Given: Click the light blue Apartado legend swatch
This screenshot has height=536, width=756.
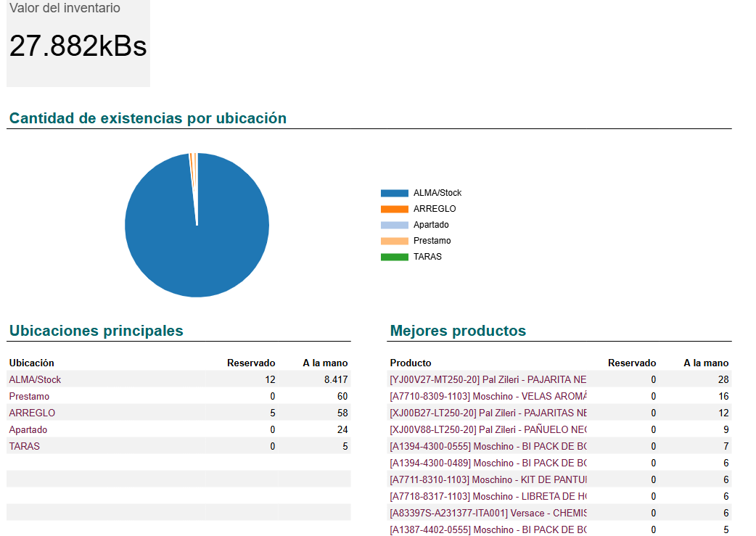Looking at the screenshot, I should [395, 225].
